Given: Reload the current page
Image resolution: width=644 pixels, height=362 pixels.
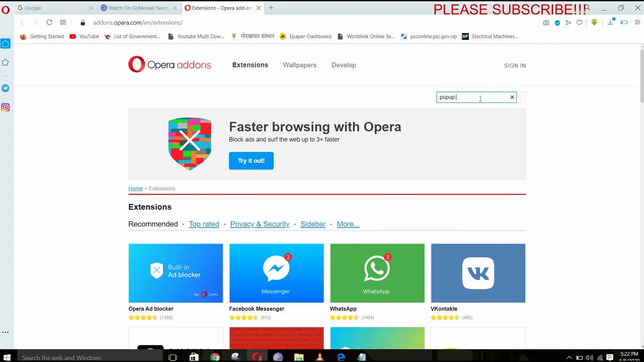Looking at the screenshot, I should click(49, 23).
